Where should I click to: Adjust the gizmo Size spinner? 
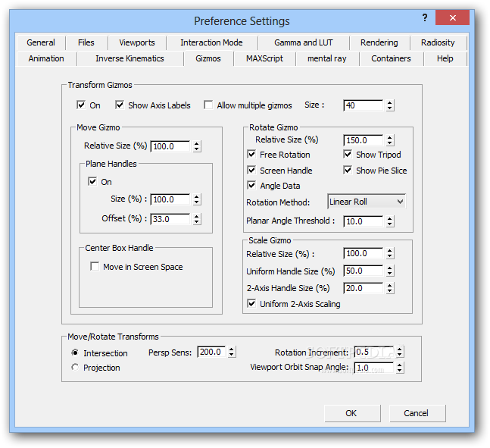pyautogui.click(x=389, y=105)
